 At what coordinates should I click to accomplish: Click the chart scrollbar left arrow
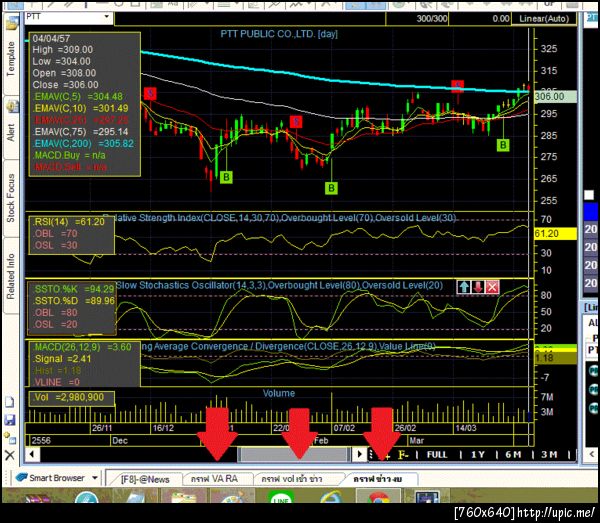click(x=32, y=454)
